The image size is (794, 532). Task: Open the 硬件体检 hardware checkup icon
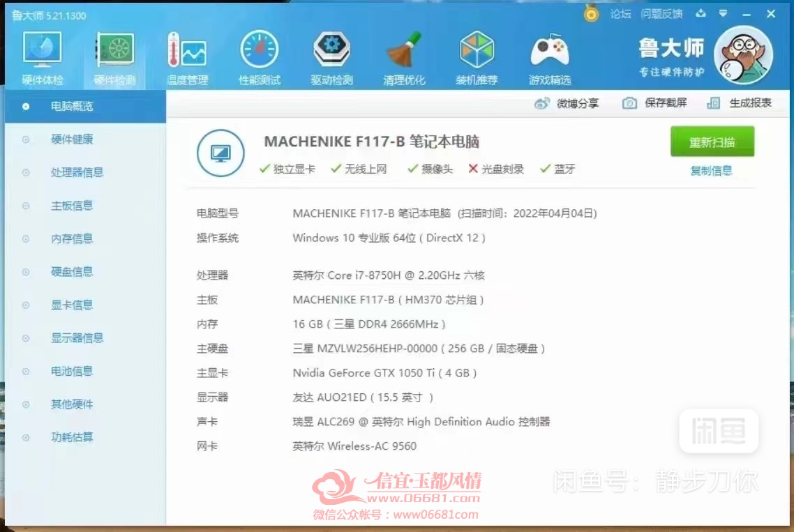click(42, 58)
